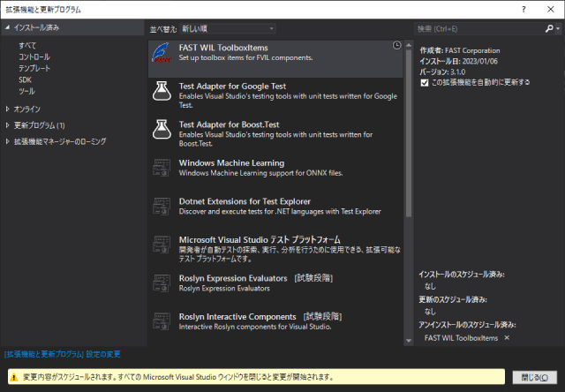Open the help question mark in title bar

point(524,10)
